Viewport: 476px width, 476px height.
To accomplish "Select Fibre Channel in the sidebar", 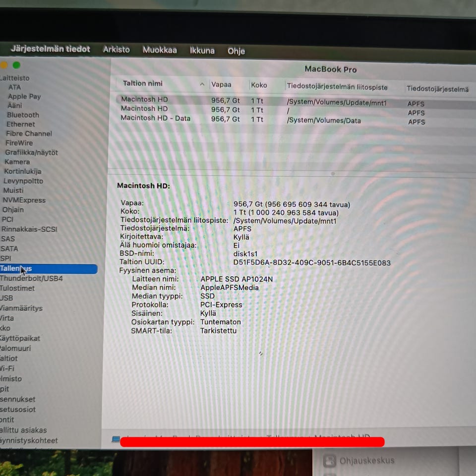I will point(29,133).
